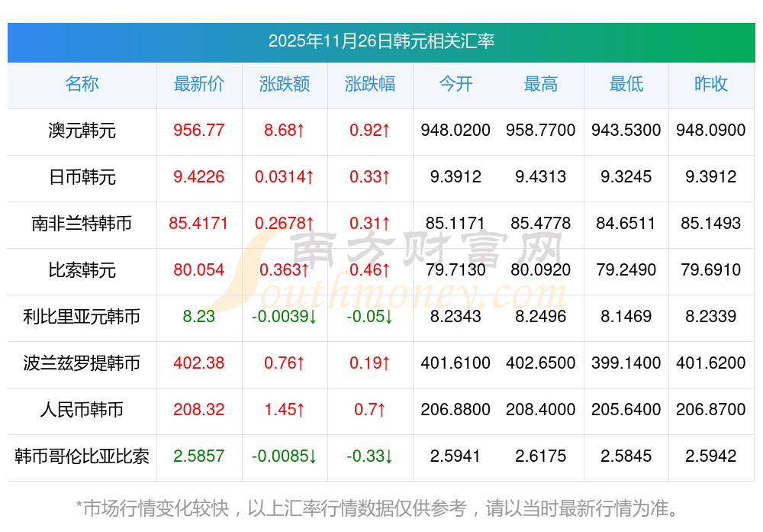Click the low value 399.1400
The width and height of the screenshot is (763, 532).
point(626,363)
